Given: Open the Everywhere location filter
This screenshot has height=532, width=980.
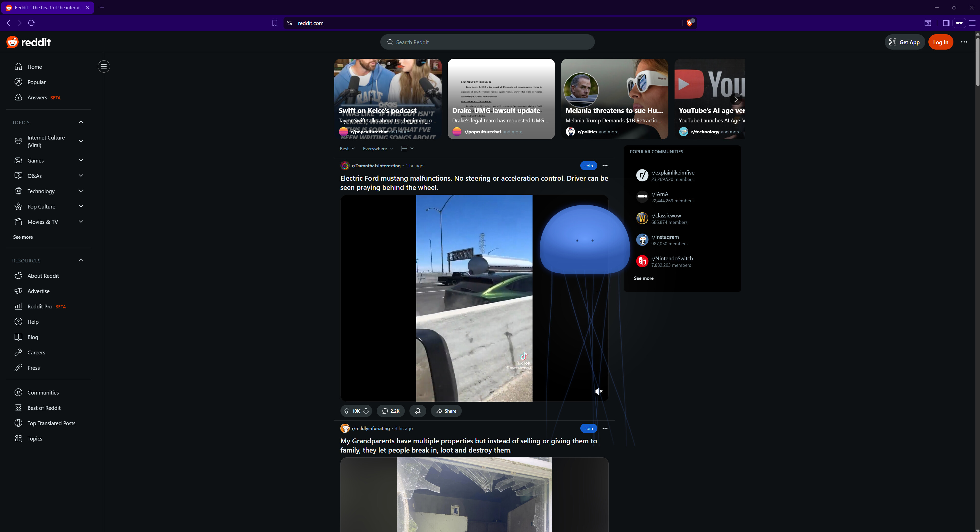Looking at the screenshot, I should coord(377,148).
